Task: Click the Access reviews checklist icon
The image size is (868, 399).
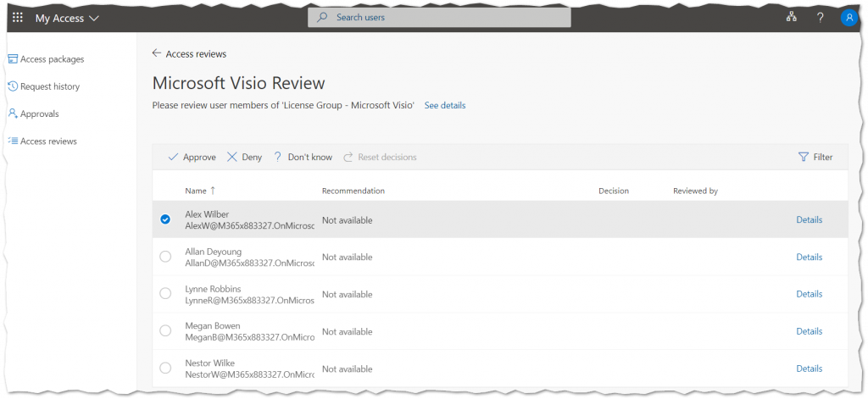Action: point(13,141)
